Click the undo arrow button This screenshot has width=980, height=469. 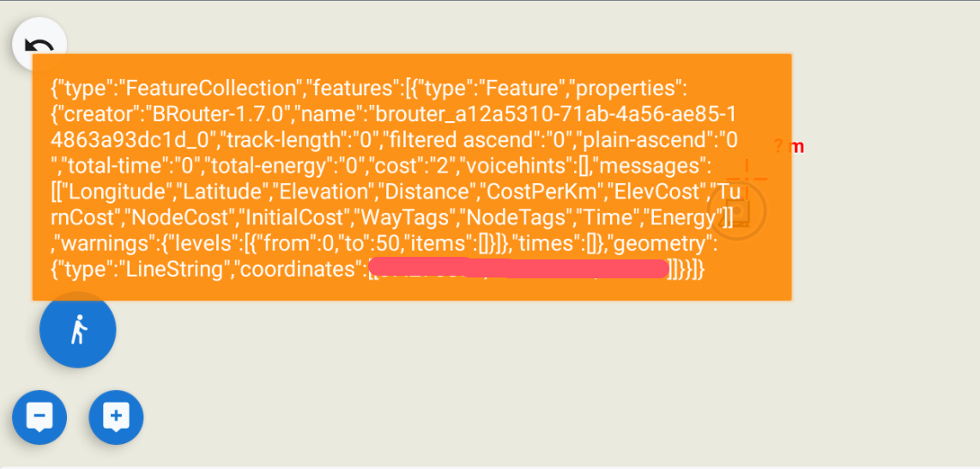pos(39,45)
